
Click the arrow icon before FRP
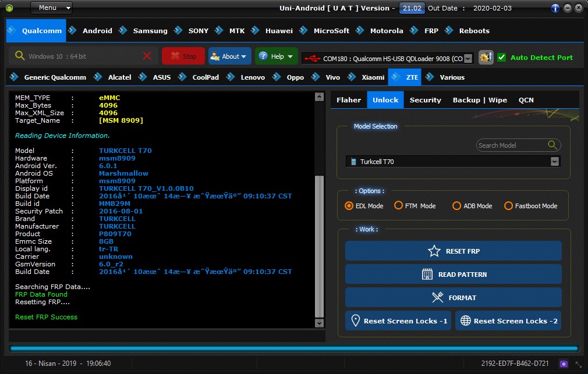(x=414, y=30)
